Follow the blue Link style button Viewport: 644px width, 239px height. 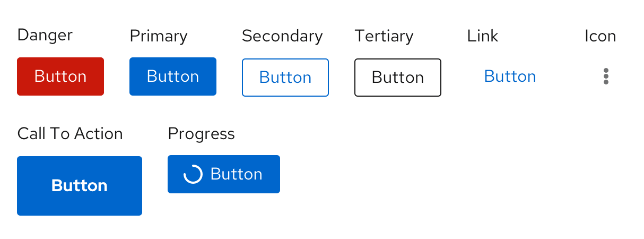click(510, 76)
